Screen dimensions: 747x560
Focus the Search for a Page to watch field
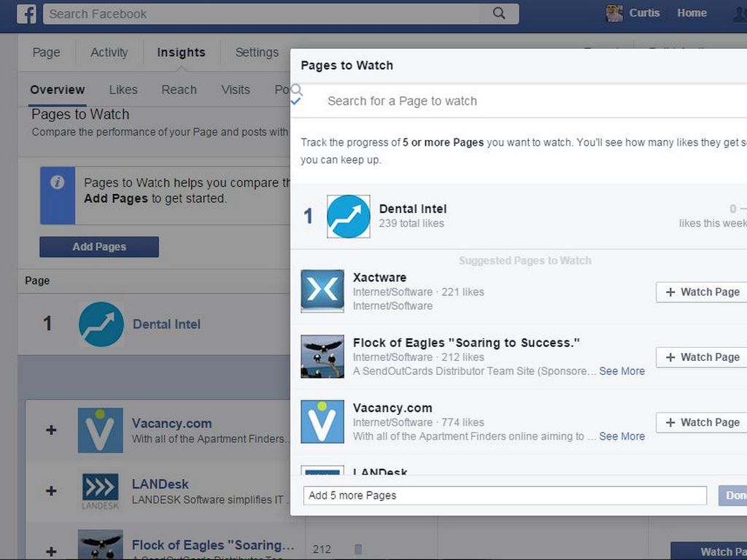(x=511, y=101)
